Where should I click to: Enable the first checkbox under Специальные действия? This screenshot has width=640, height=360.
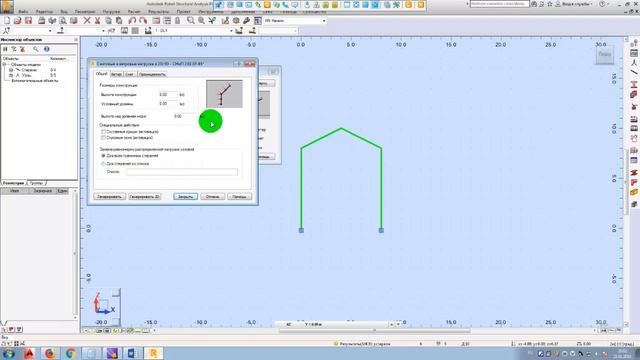point(103,132)
